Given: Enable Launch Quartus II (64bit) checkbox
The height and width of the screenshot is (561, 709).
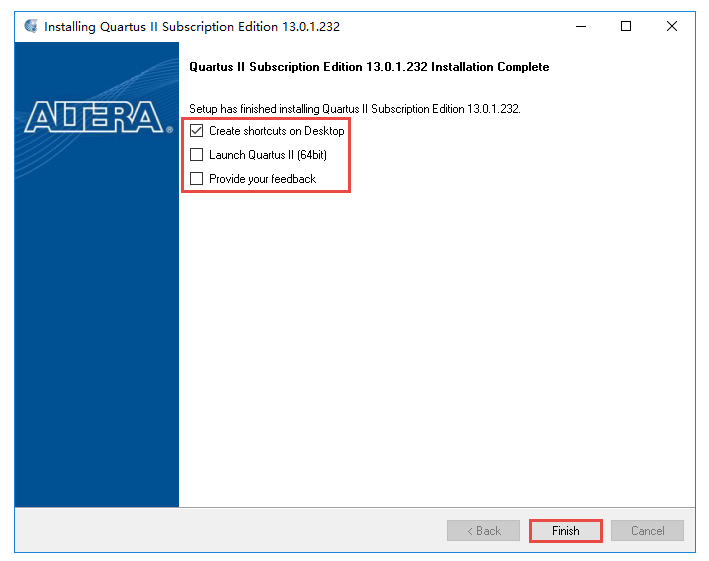Looking at the screenshot, I should (x=197, y=155).
